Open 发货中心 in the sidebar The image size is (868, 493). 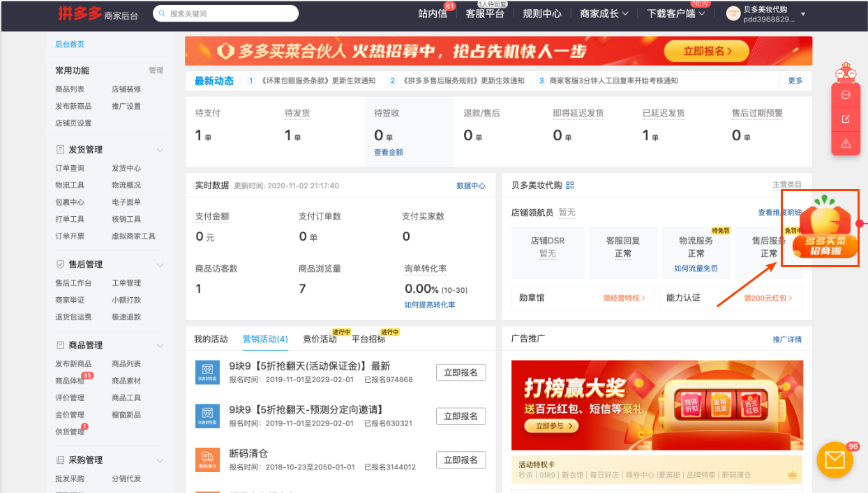coord(126,168)
